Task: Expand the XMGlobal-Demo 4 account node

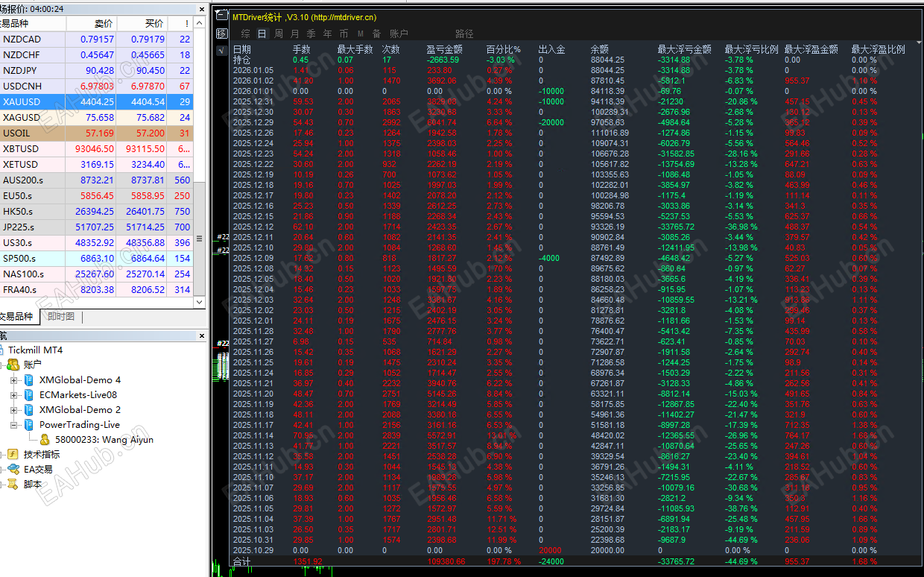Action: tap(14, 381)
